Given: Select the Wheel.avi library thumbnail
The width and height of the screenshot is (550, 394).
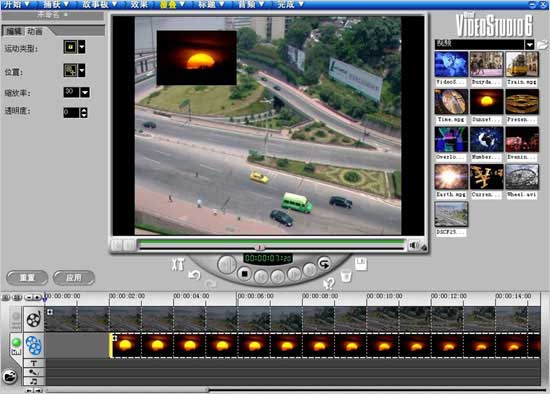Looking at the screenshot, I should point(522,177).
